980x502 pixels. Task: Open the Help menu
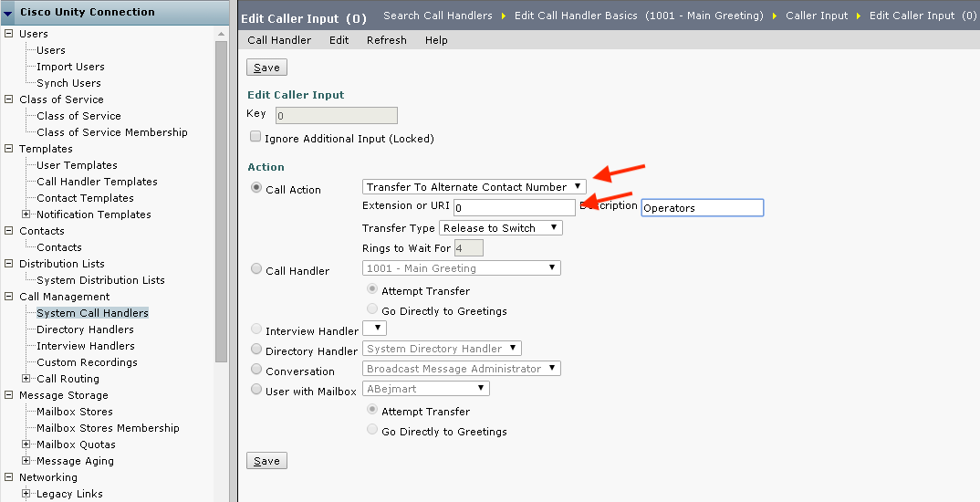[436, 40]
